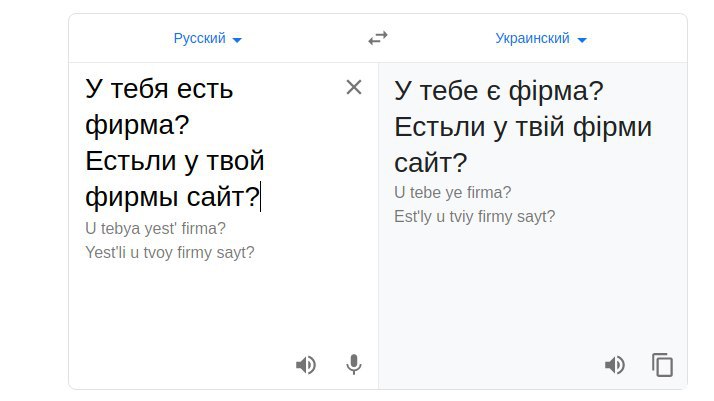Click the arrow beside Русский

click(x=237, y=40)
